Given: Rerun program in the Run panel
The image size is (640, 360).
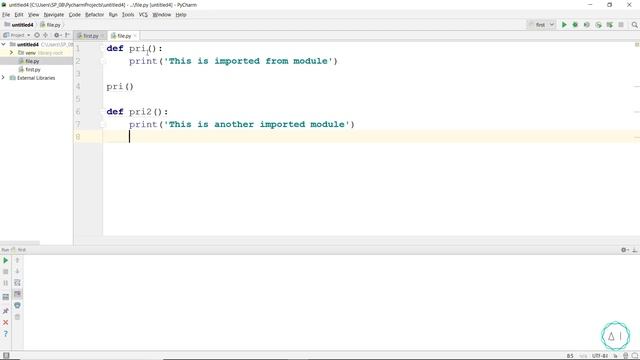Looking at the screenshot, I should coord(6,260).
